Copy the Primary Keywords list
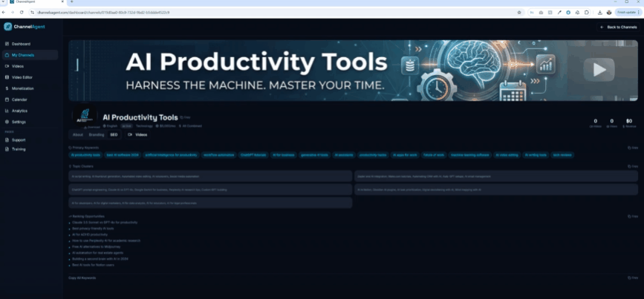The width and height of the screenshot is (644, 299). [633, 148]
